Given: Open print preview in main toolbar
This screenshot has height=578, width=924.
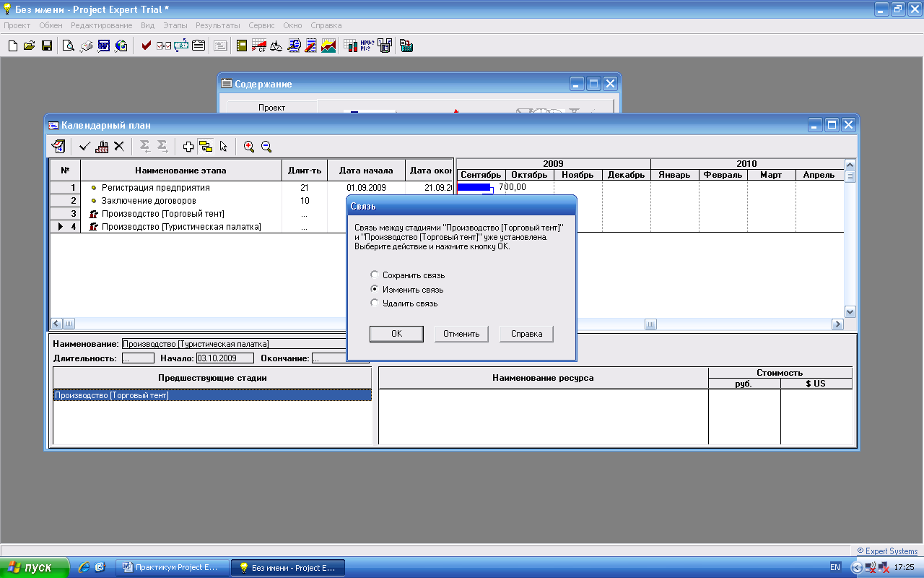Looking at the screenshot, I should pos(69,46).
